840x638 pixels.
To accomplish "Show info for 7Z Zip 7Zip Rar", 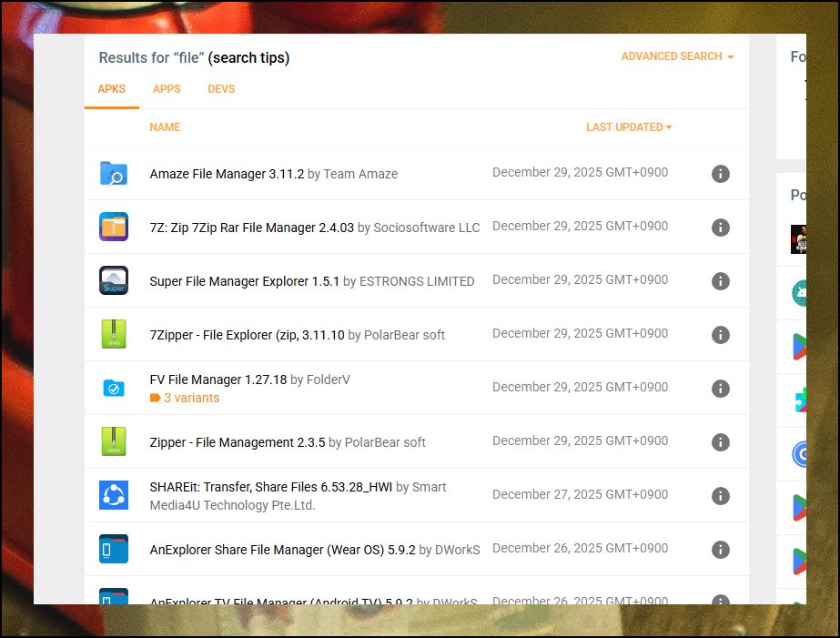I will click(x=721, y=228).
